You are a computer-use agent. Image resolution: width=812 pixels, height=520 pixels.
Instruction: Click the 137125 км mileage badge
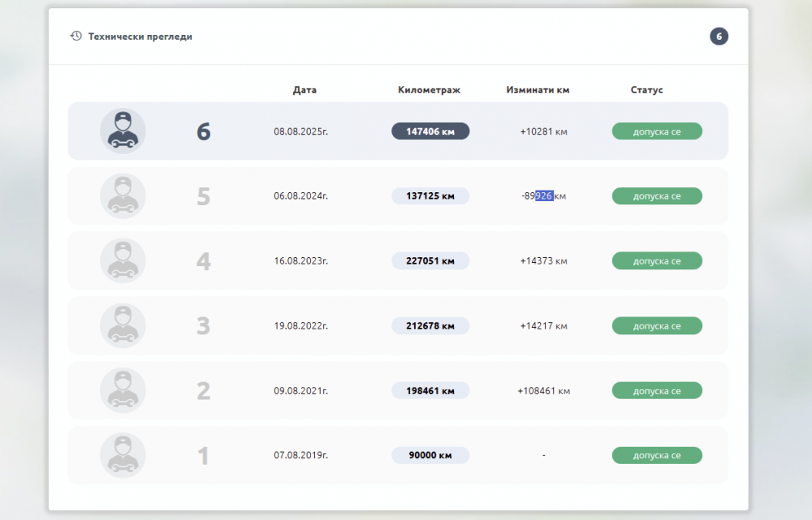tap(430, 196)
